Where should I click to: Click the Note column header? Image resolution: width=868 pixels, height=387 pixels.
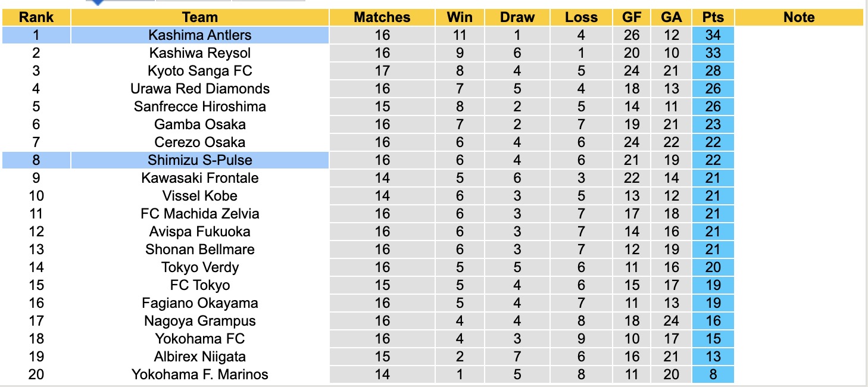(x=799, y=17)
